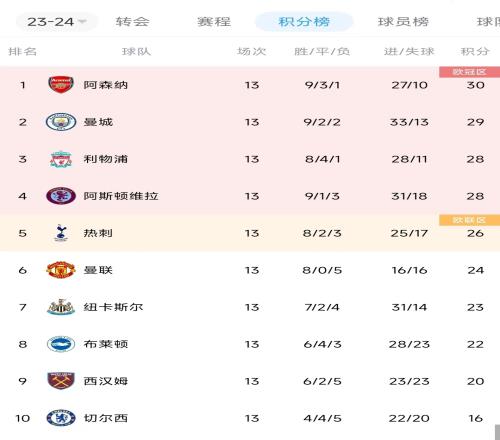Screen dimensions: 500x440
Task: Open the Chelsea club badge
Action: (x=61, y=418)
